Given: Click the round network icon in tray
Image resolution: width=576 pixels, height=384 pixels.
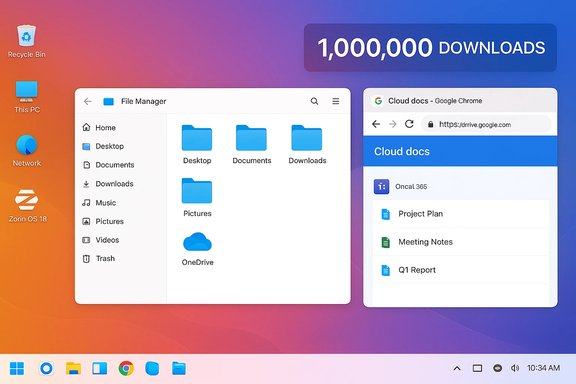Looking at the screenshot, I should [497, 368].
